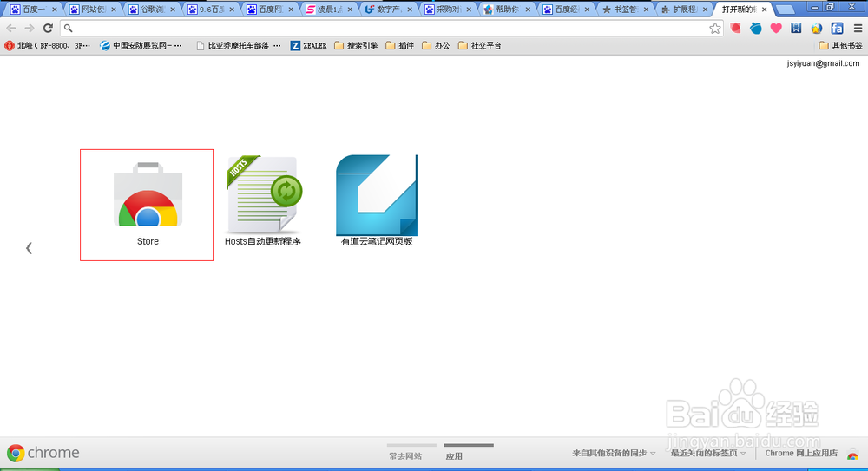The width and height of the screenshot is (868, 471).
Task: Click the pink heart extension icon
Action: (x=776, y=29)
